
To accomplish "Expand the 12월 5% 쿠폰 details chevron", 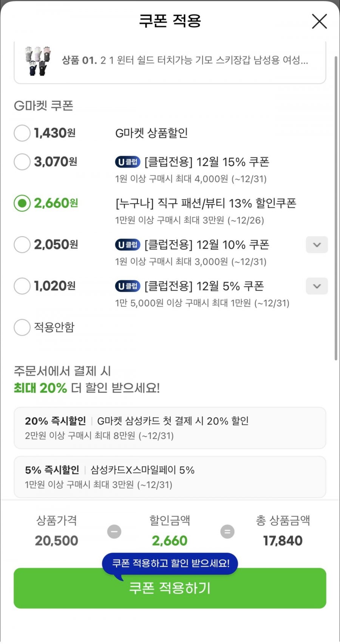I will 317,286.
